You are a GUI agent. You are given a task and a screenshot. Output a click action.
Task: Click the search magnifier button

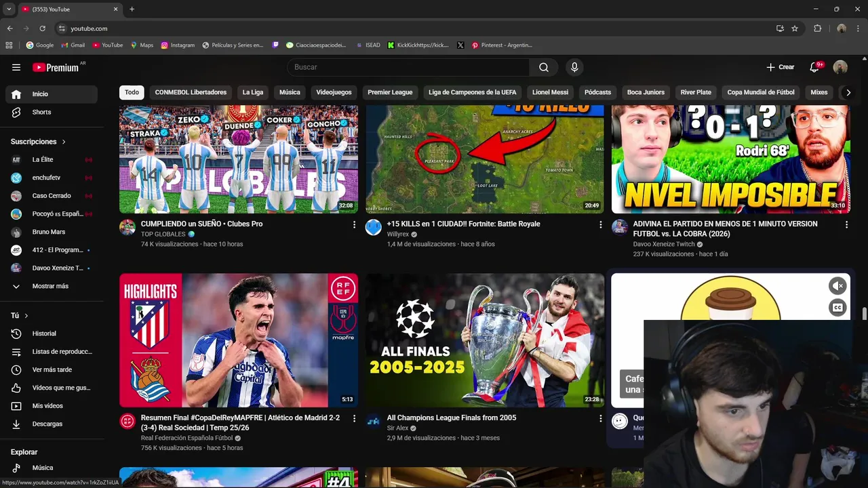click(544, 67)
